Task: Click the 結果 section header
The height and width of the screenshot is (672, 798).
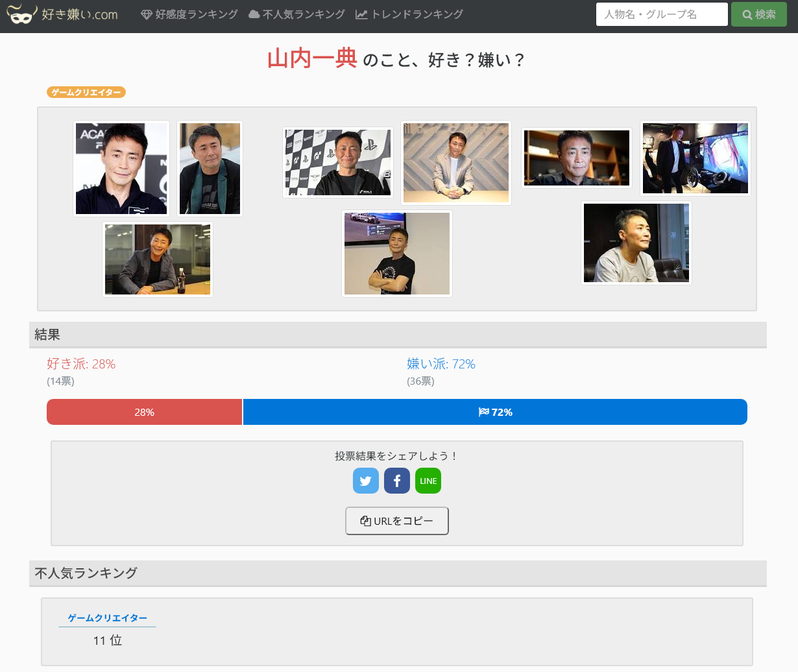Action: (x=398, y=335)
